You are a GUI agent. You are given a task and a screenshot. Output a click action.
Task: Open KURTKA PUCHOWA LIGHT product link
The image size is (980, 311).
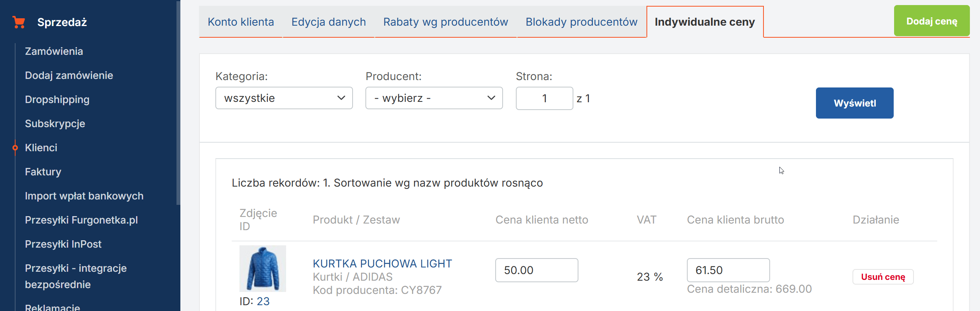click(x=382, y=264)
